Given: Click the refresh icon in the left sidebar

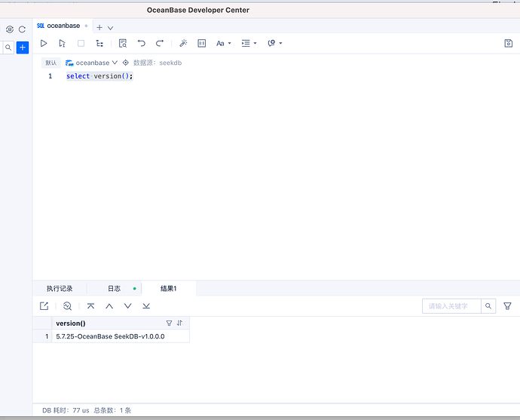Looking at the screenshot, I should (x=23, y=29).
